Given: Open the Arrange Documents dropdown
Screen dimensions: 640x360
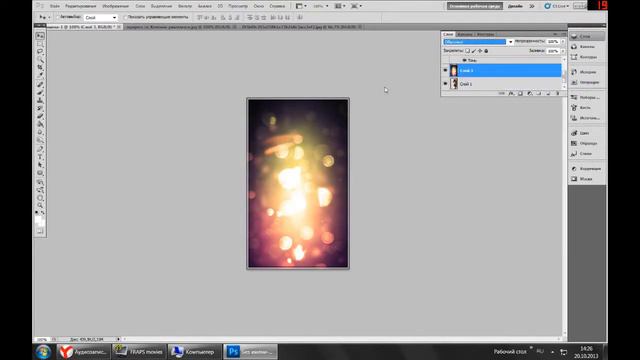Looking at the screenshot, I should click(340, 6).
